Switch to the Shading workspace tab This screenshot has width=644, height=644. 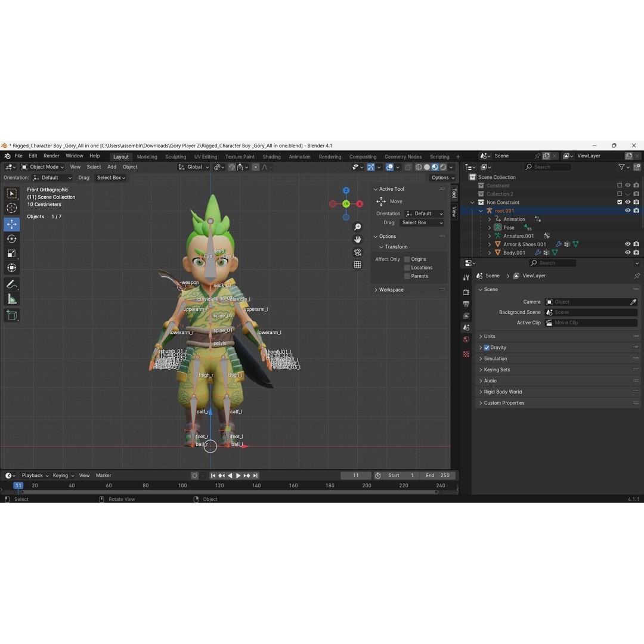(x=271, y=157)
